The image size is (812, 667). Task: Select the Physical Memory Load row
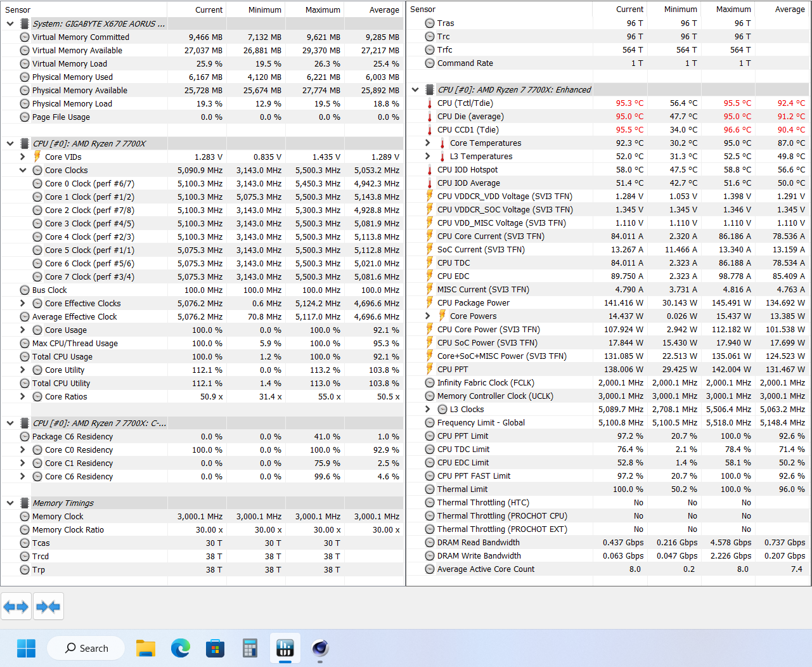[x=202, y=103]
